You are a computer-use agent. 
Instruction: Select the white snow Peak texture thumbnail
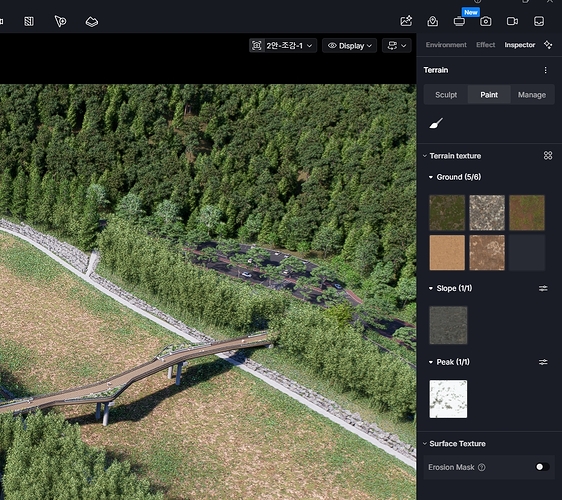[448, 399]
